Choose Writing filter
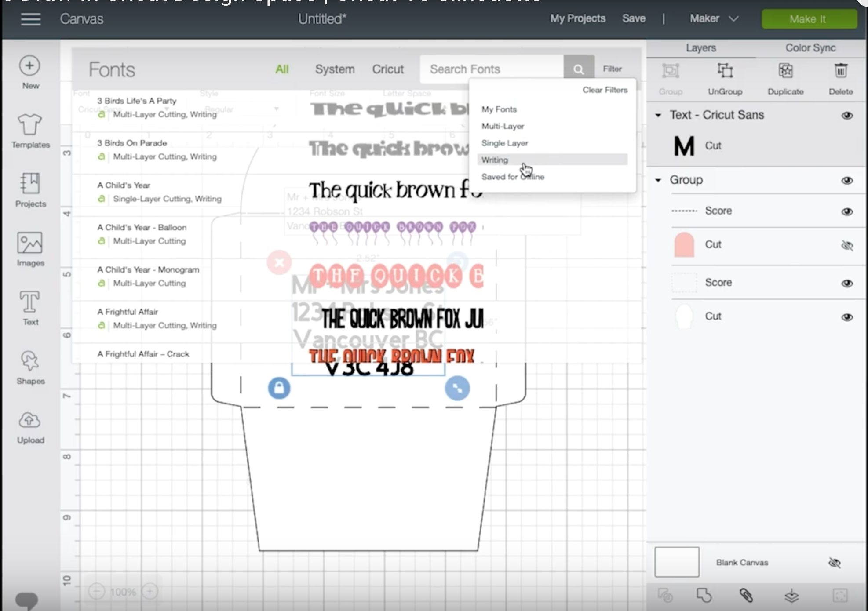The width and height of the screenshot is (868, 611). 552,160
